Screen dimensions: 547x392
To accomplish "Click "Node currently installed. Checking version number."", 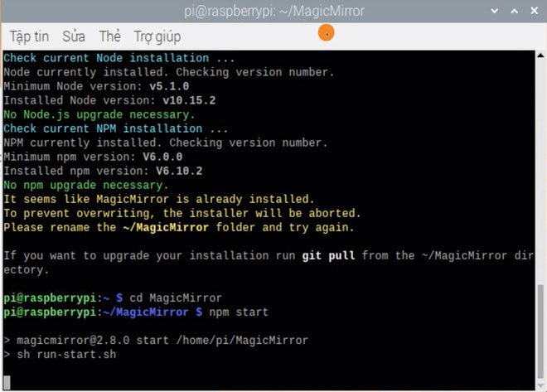I will (x=169, y=72).
